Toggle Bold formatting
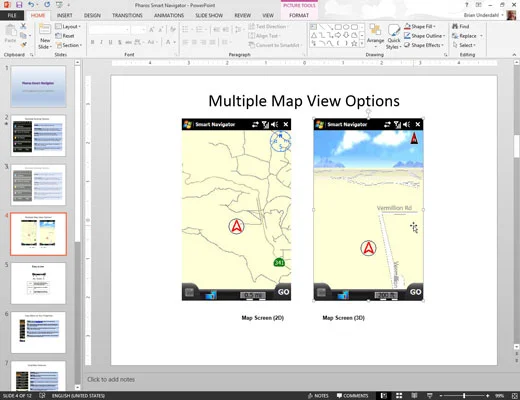Image resolution: width=520 pixels, height=400 pixels. [x=92, y=42]
